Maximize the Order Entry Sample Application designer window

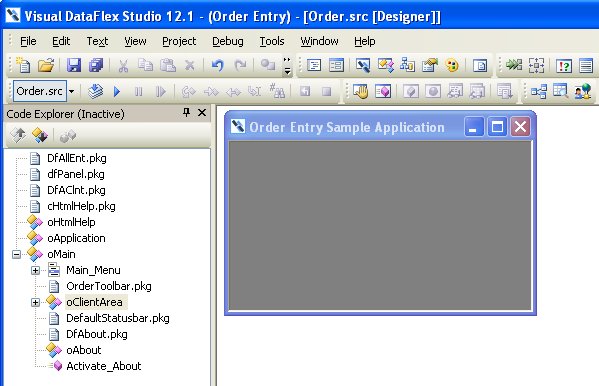pos(497,127)
